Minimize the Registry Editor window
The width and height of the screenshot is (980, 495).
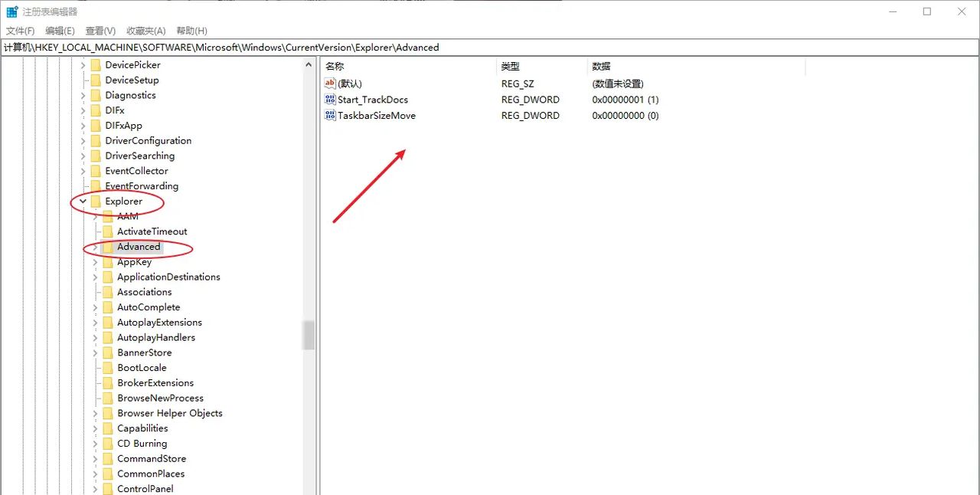coord(892,11)
